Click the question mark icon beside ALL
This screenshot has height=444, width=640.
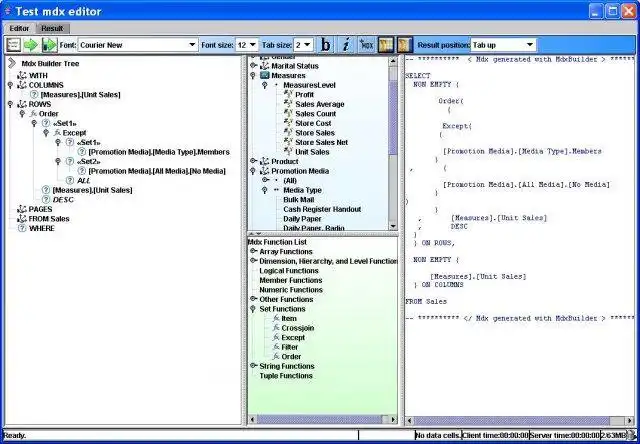(70, 180)
